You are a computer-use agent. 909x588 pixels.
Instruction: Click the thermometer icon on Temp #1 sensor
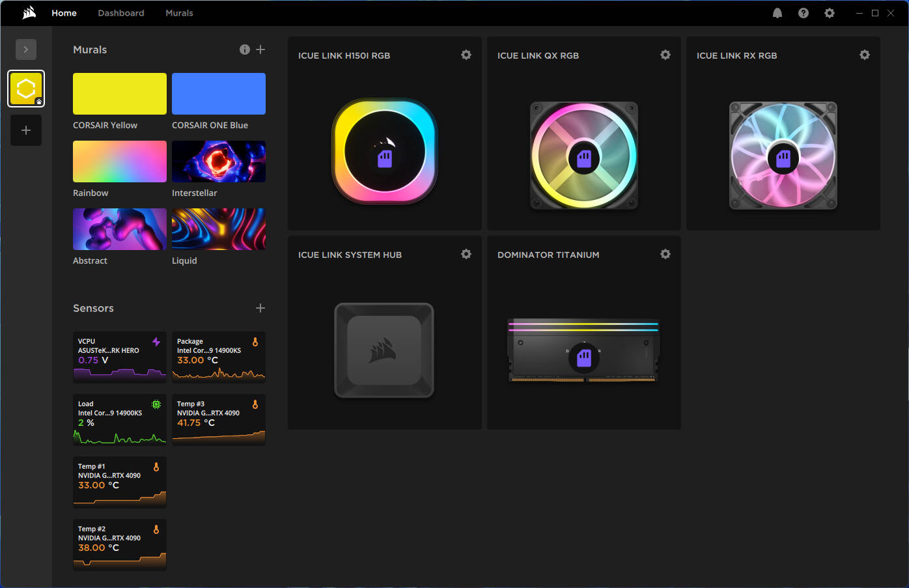pos(156,467)
